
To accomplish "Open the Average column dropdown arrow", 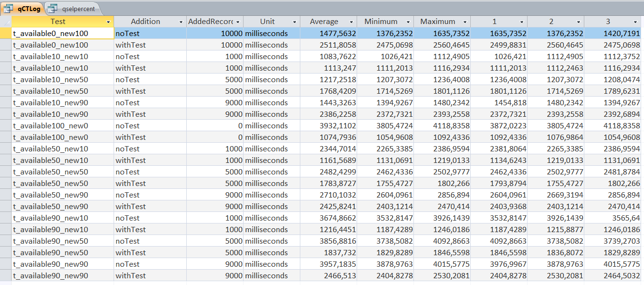I will click(352, 22).
